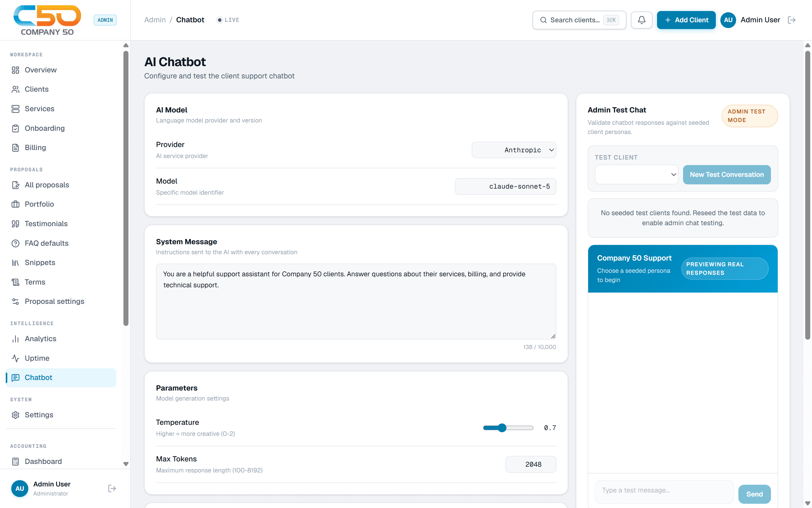The height and width of the screenshot is (508, 812).
Task: Click the Admin breadcrumb link
Action: point(155,20)
